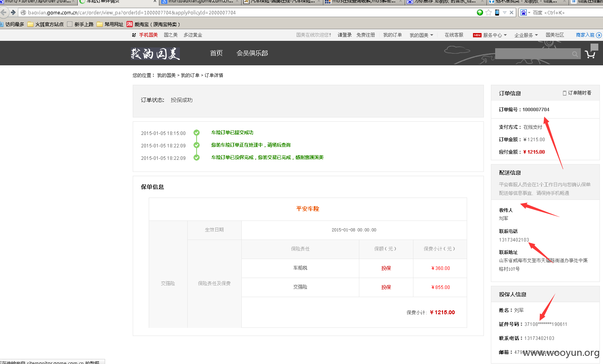The width and height of the screenshot is (603, 364).
Task: Open the 爱淘宝 bookmark
Action: (153, 24)
